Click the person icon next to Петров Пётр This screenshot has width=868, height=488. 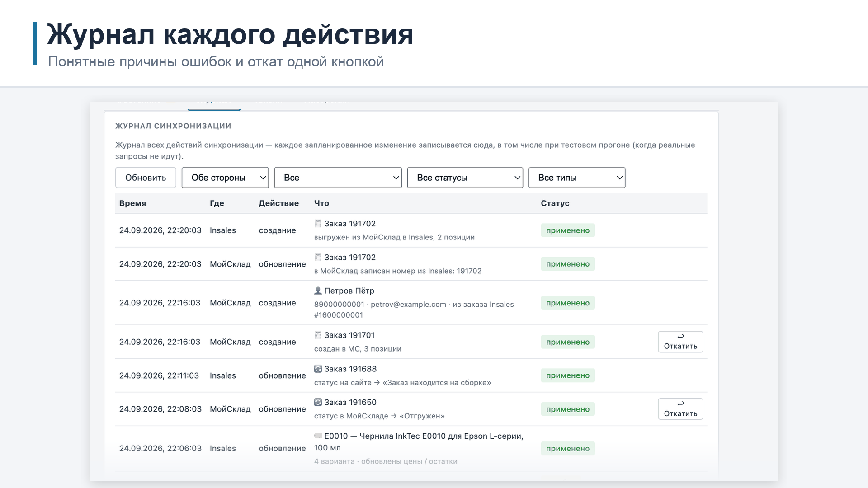point(318,291)
